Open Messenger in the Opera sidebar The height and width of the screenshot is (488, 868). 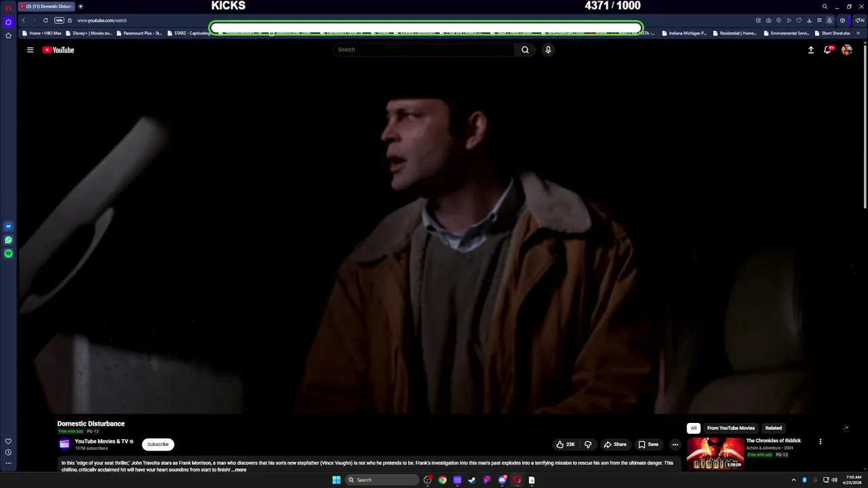(x=8, y=226)
